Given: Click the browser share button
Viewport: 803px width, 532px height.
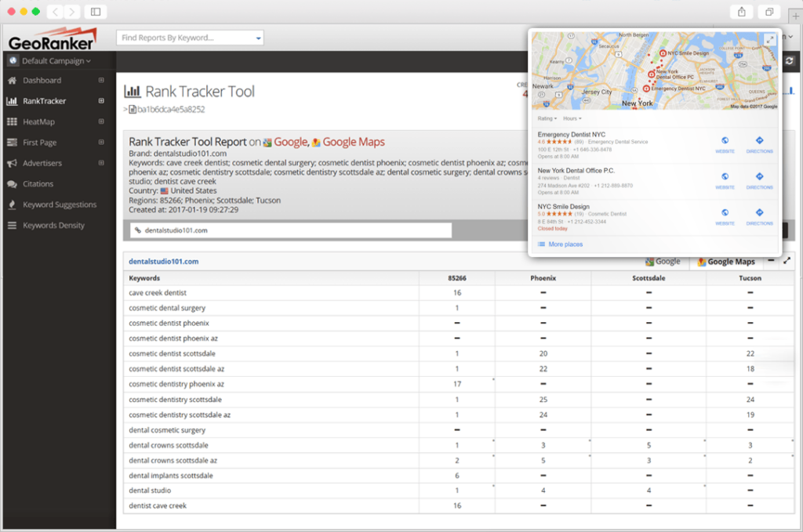Looking at the screenshot, I should pos(742,12).
